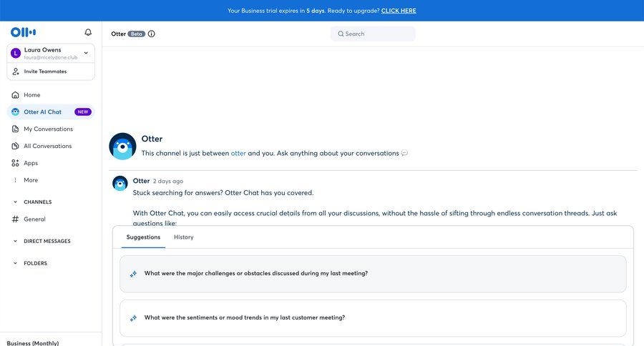The image size is (644, 346).
Task: Open the Apps menu item
Action: 51,163
